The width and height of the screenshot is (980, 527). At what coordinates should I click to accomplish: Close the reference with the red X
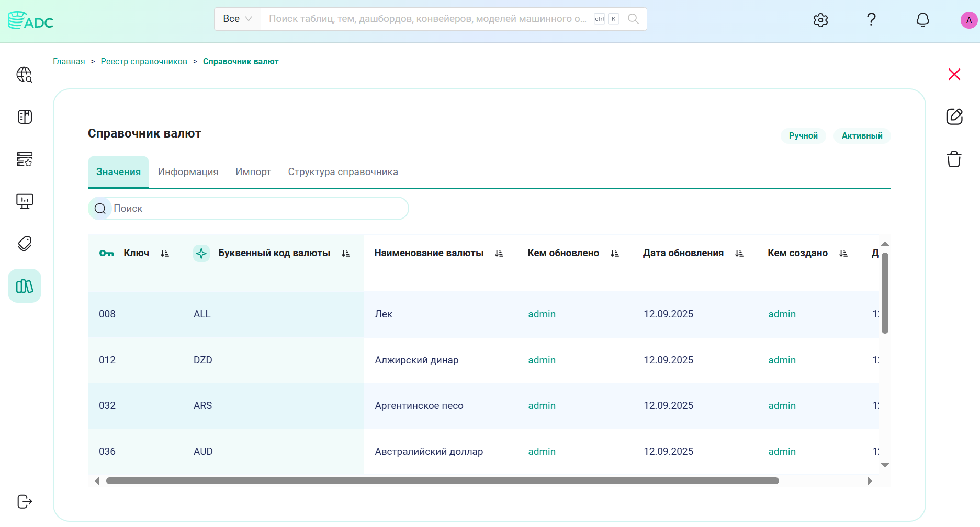[954, 74]
